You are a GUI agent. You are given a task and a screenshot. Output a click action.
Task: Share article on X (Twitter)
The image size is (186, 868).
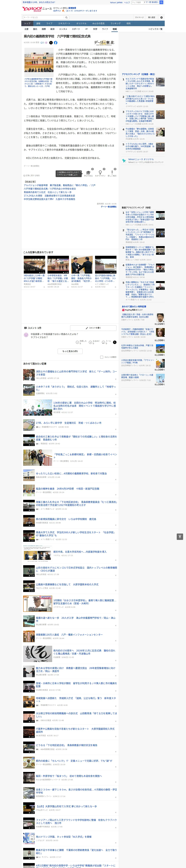click(51, 43)
